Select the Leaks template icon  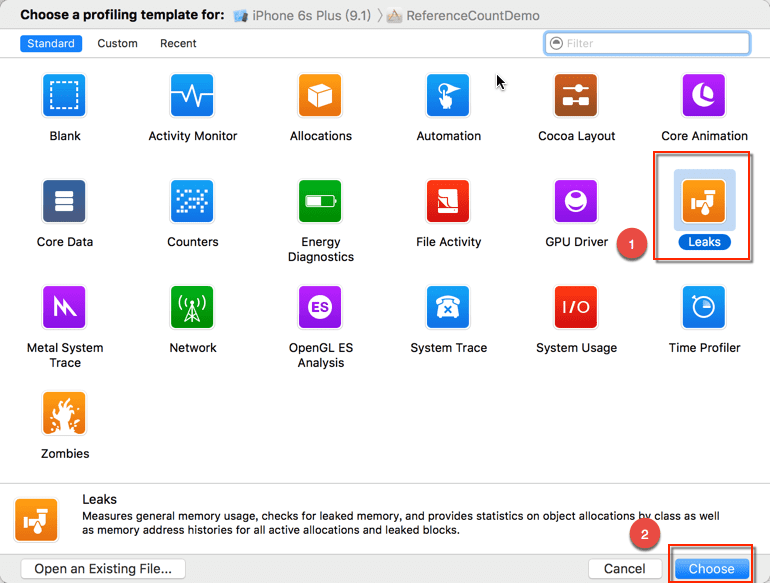[x=704, y=201]
